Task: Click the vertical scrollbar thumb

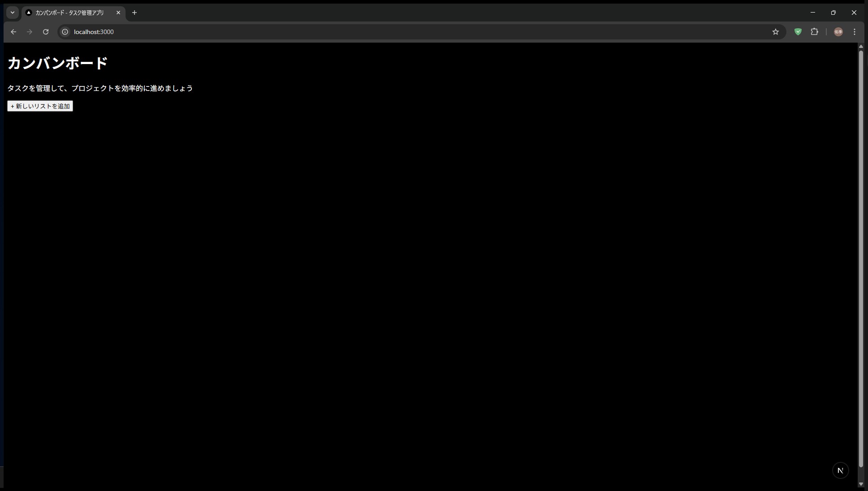Action: [x=861, y=259]
